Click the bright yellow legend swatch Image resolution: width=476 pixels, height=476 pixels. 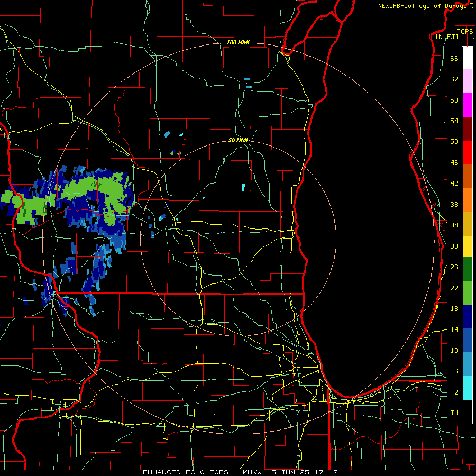click(x=467, y=246)
